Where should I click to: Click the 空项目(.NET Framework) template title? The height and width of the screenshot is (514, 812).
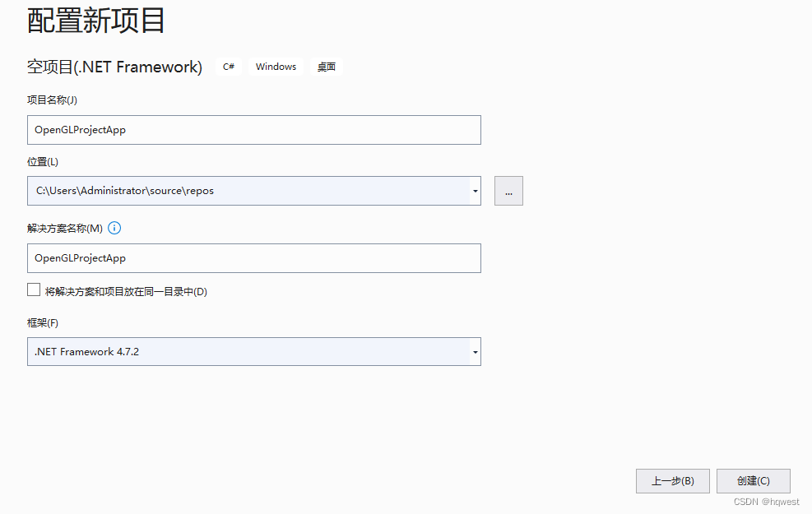tap(114, 67)
